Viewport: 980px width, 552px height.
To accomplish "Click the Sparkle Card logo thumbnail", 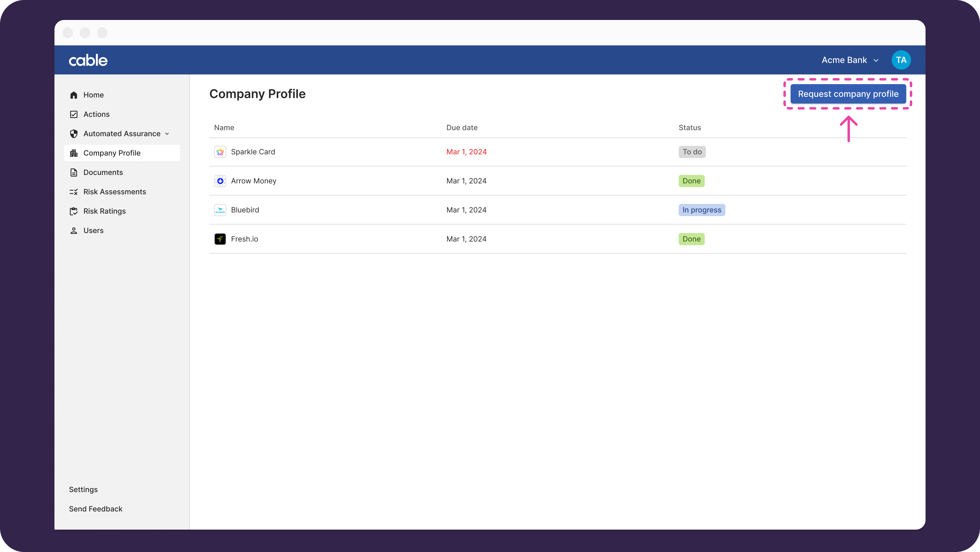I will 220,152.
